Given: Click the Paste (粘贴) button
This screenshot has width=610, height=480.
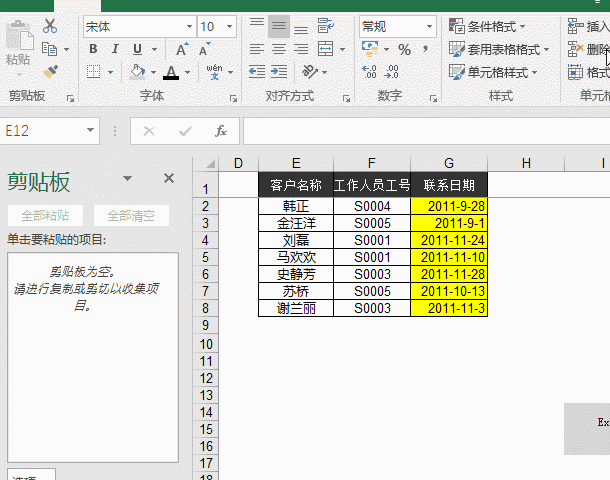Looking at the screenshot, I should point(18,47).
